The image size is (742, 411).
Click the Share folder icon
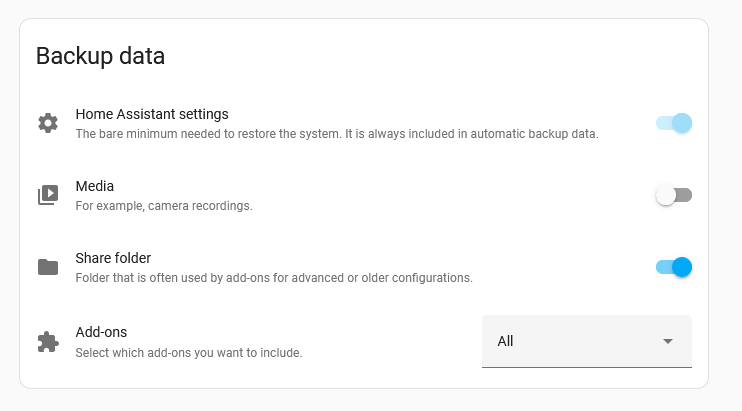[x=48, y=267]
